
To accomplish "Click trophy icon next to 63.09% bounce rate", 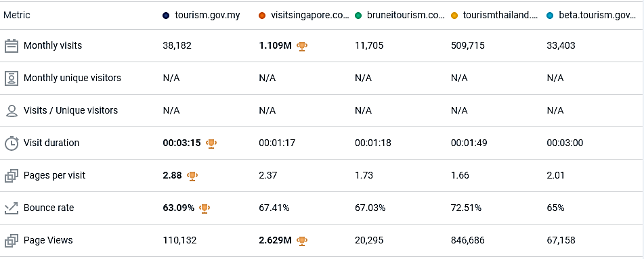I will point(205,208).
